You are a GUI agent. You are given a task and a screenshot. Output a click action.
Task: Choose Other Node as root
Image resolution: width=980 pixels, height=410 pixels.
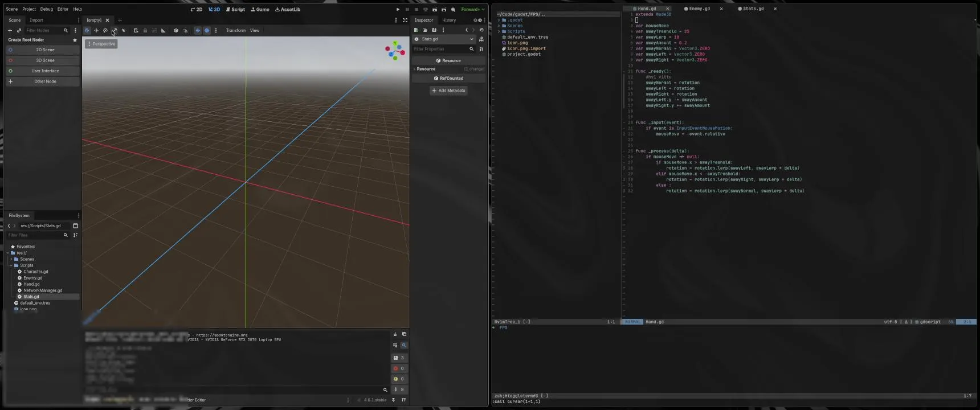43,81
